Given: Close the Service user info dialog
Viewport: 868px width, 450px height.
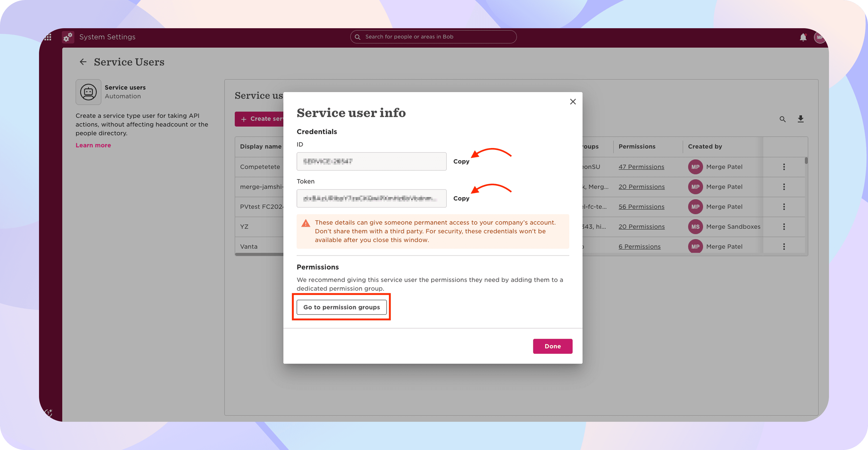Looking at the screenshot, I should tap(573, 102).
